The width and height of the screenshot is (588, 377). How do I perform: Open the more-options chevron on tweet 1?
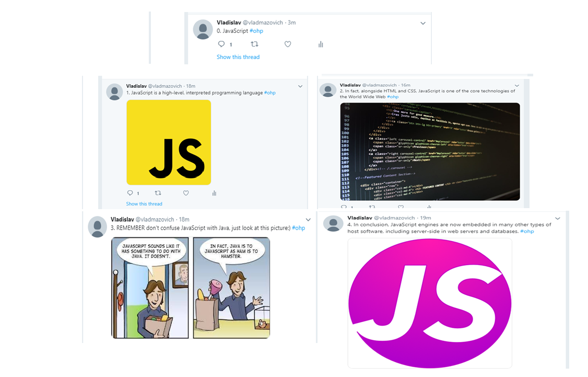pyautogui.click(x=300, y=86)
